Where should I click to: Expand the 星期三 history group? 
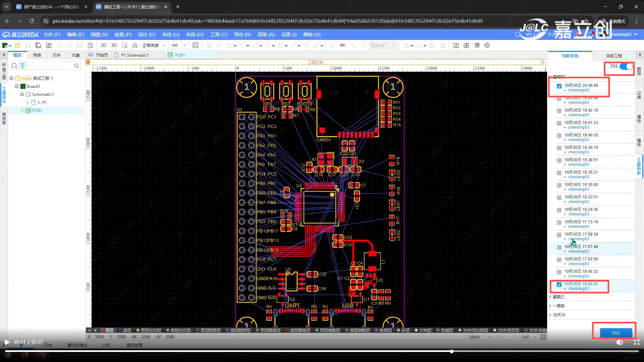(x=558, y=297)
